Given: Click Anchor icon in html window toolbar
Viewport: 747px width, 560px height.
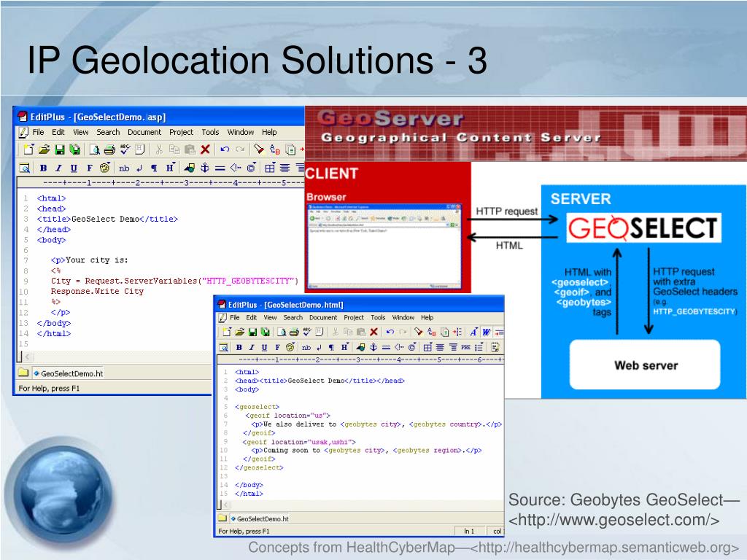Looking at the screenshot, I should 373,347.
